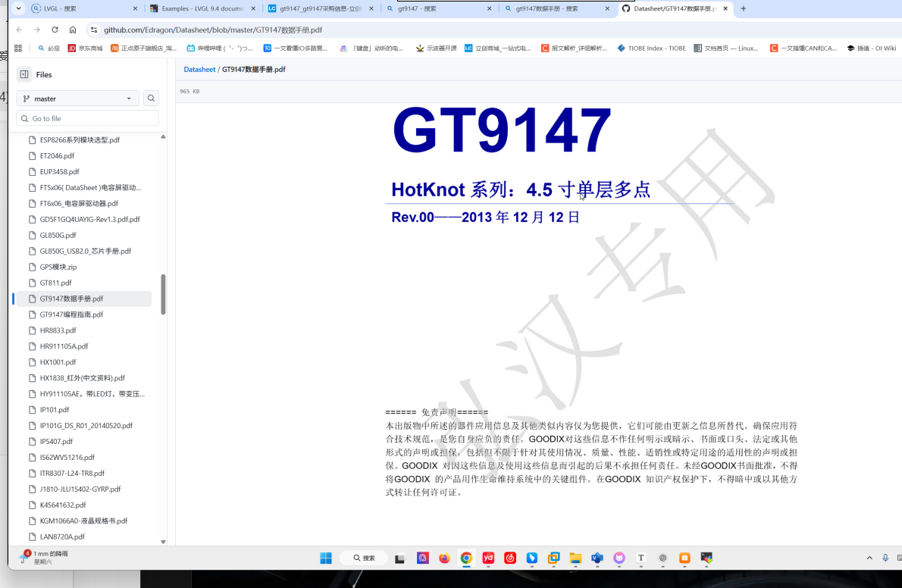The height and width of the screenshot is (588, 902).
Task: Click the file tree search icon button
Action: [x=151, y=99]
